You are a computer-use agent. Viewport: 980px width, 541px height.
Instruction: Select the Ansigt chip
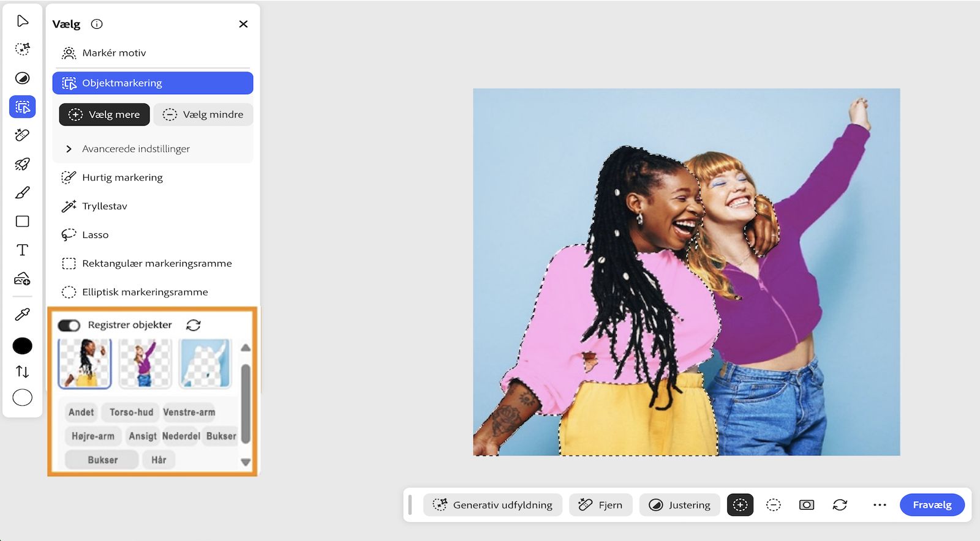coord(143,436)
